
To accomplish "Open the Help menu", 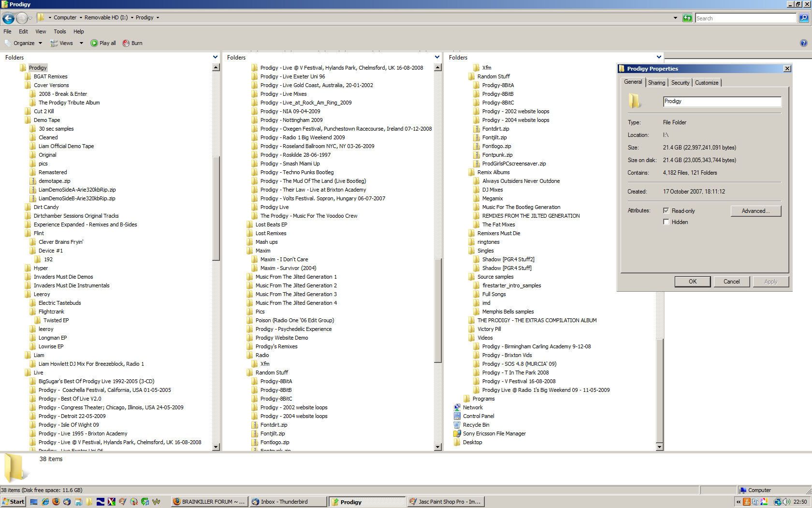I will pyautogui.click(x=79, y=31).
